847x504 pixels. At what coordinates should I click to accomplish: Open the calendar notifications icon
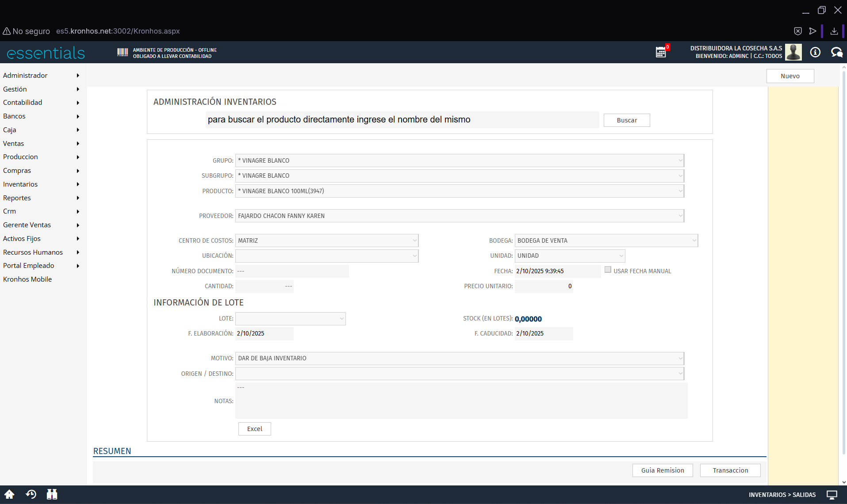pyautogui.click(x=661, y=52)
